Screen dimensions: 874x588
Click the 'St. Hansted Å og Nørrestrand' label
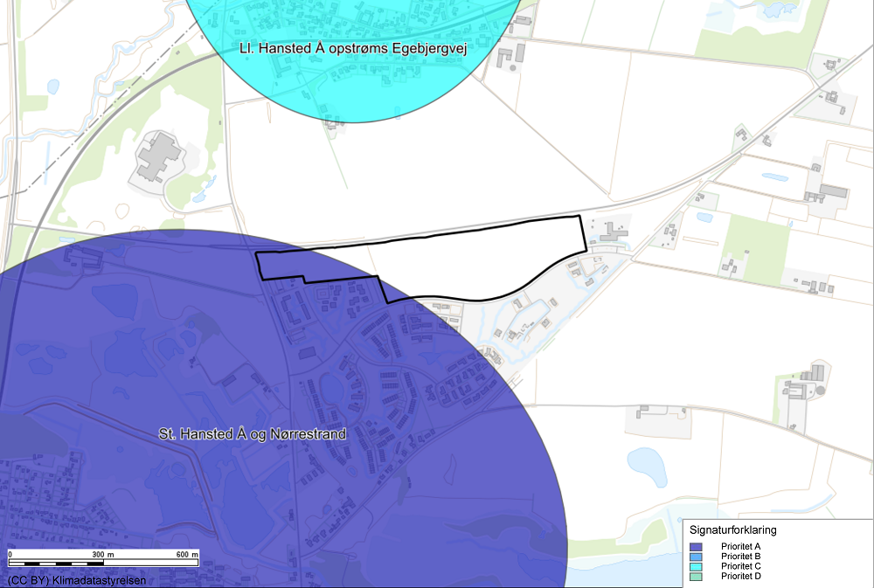click(252, 433)
